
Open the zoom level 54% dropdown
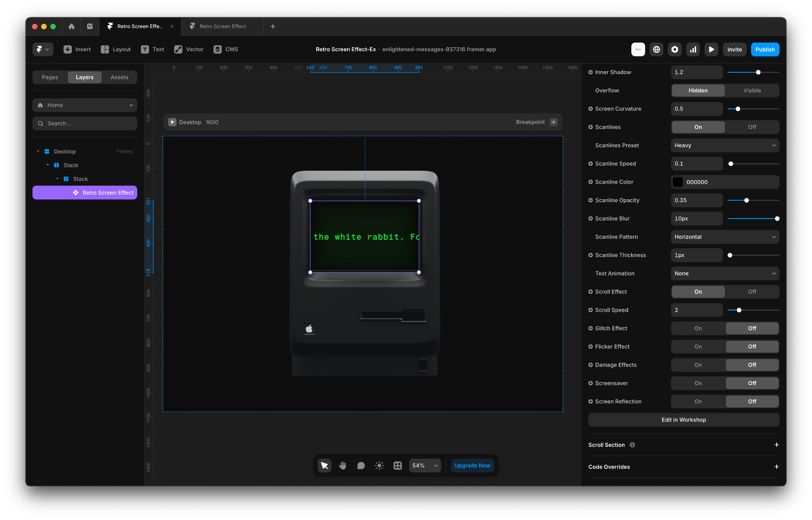click(x=425, y=466)
